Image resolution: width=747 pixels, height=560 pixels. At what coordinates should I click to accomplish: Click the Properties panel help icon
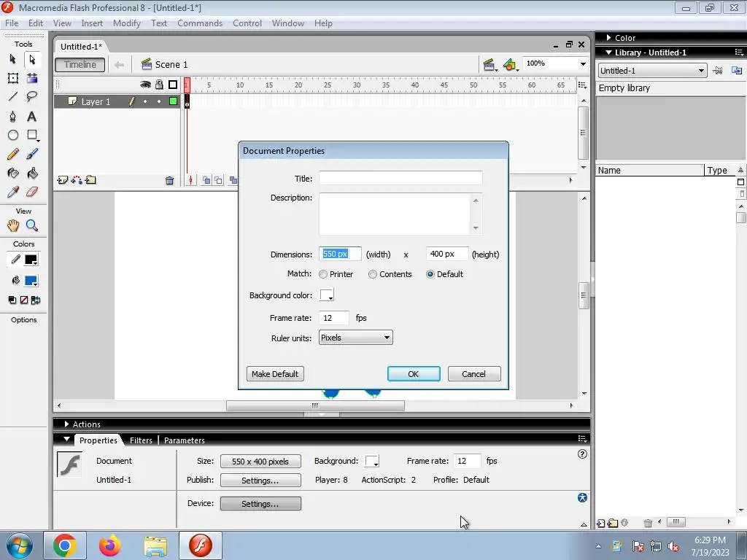pos(582,454)
